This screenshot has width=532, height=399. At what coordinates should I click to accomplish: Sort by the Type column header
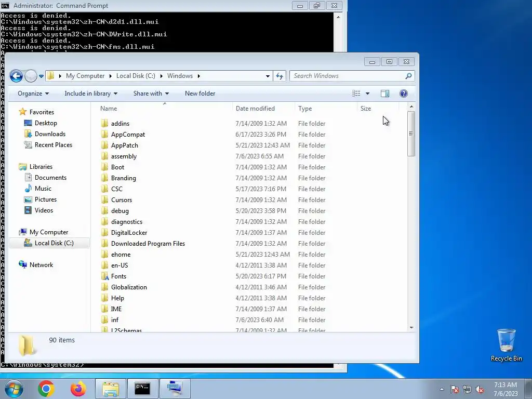tap(305, 109)
